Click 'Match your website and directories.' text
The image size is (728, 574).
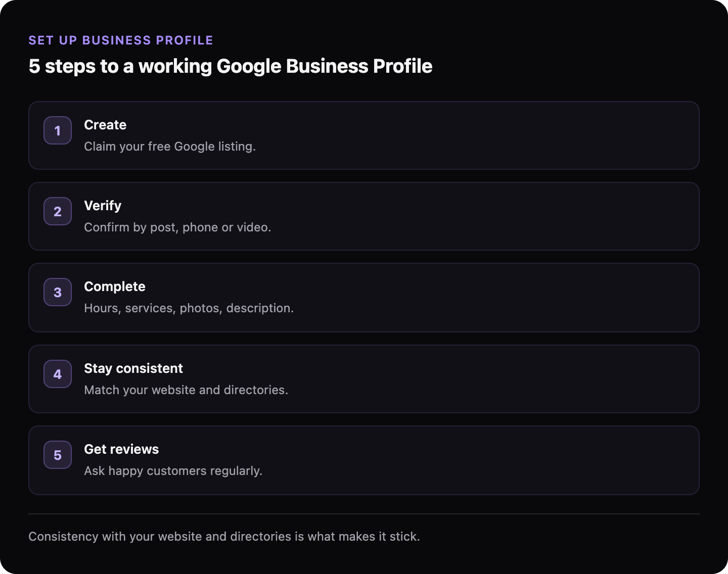click(186, 390)
